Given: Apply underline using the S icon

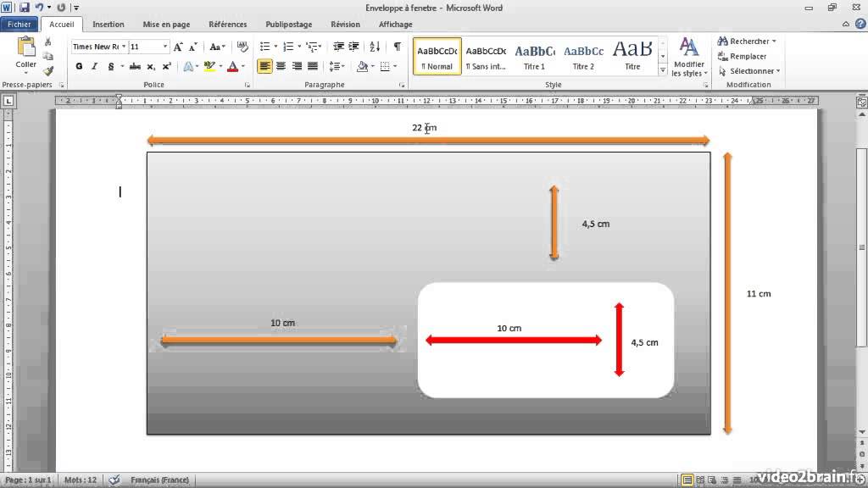Looking at the screenshot, I should click(110, 66).
